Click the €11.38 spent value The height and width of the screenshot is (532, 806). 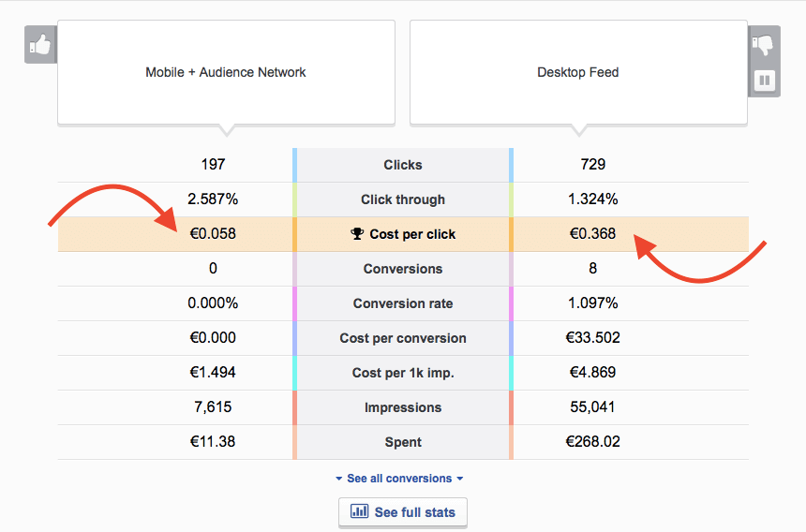(213, 442)
